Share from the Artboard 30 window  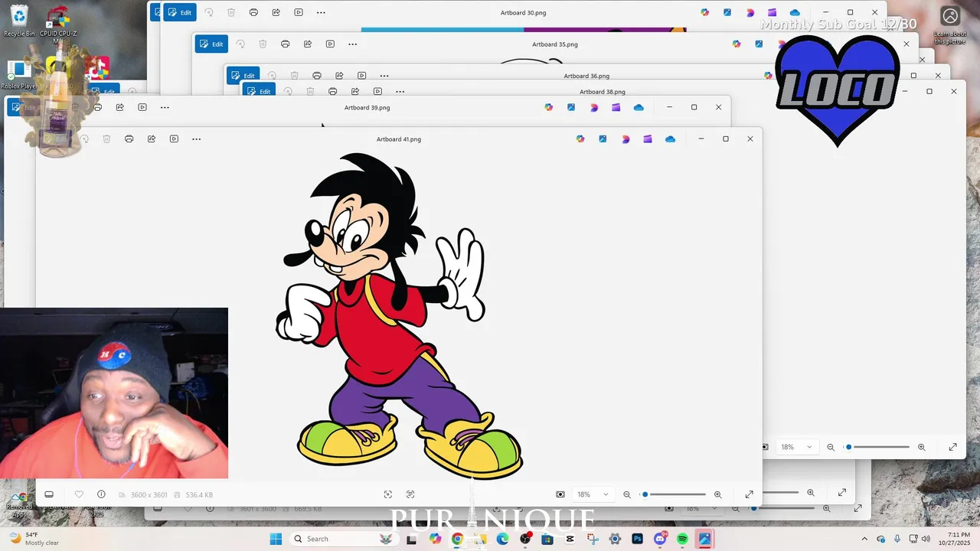[276, 12]
